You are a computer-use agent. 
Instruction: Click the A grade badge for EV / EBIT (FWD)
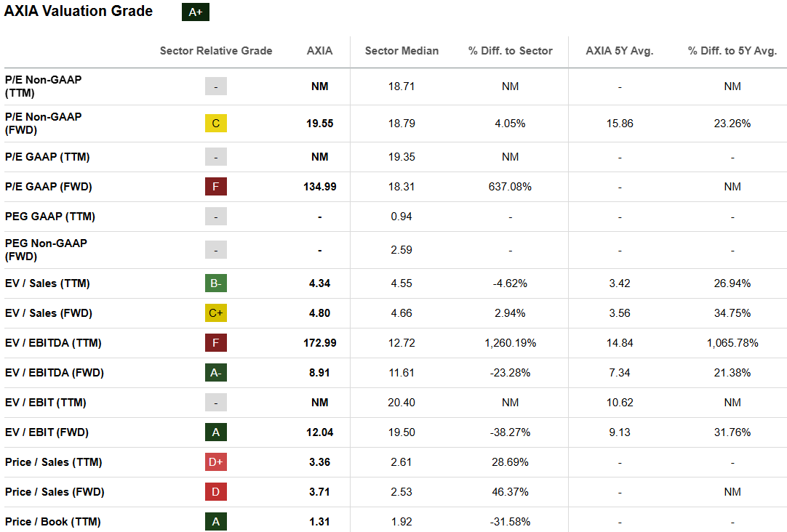click(216, 432)
